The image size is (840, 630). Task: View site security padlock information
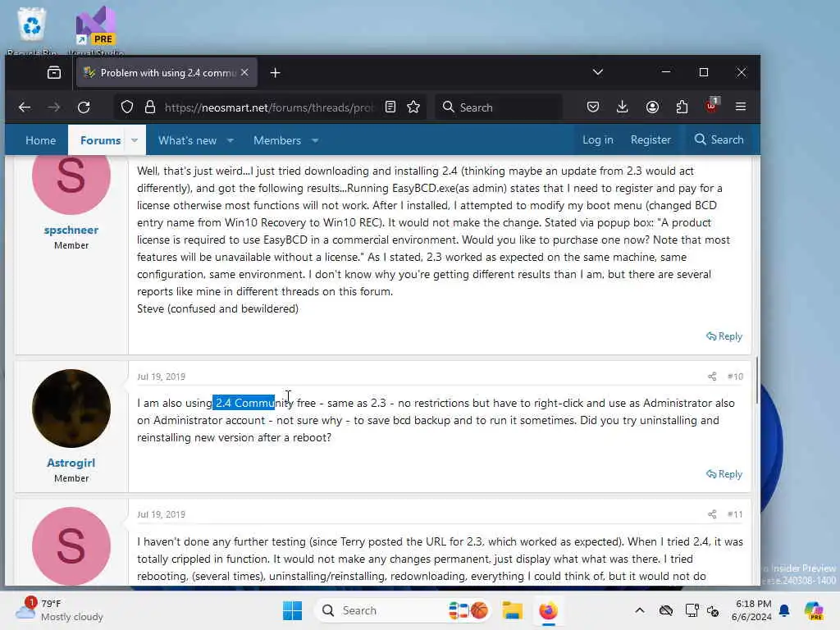pyautogui.click(x=150, y=107)
